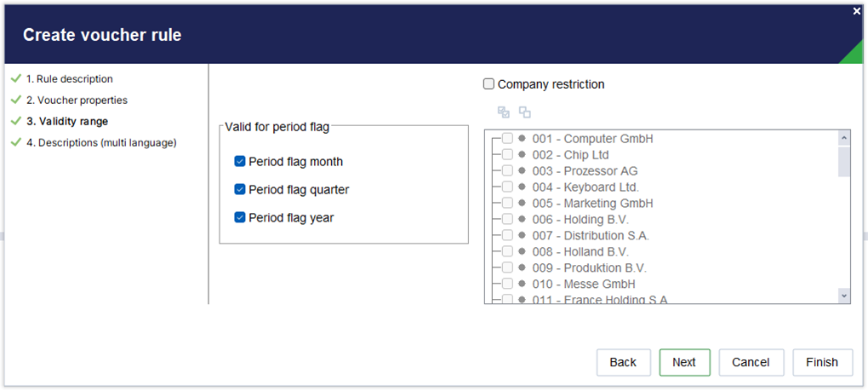Select 005 - Marketing GmbH in company tree
Viewport: 868px width, 391px height.
(x=592, y=204)
